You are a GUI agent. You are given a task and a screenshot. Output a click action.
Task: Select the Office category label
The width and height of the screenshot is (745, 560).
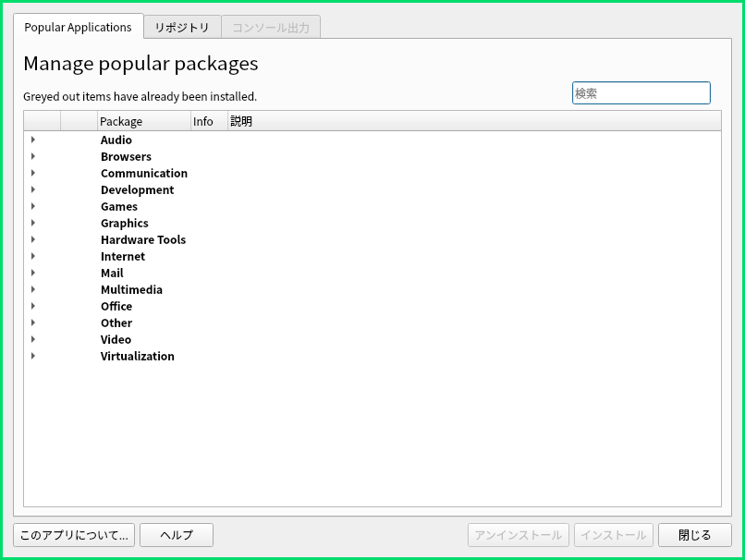(x=116, y=306)
